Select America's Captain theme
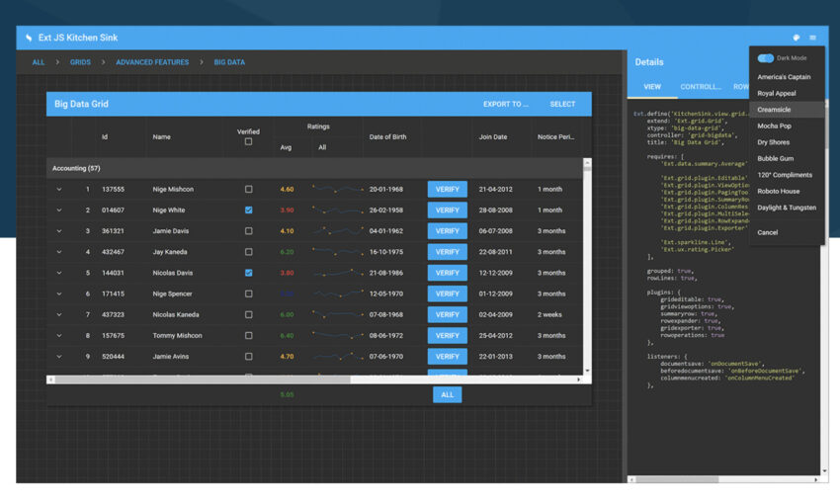The image size is (840, 504). click(787, 77)
